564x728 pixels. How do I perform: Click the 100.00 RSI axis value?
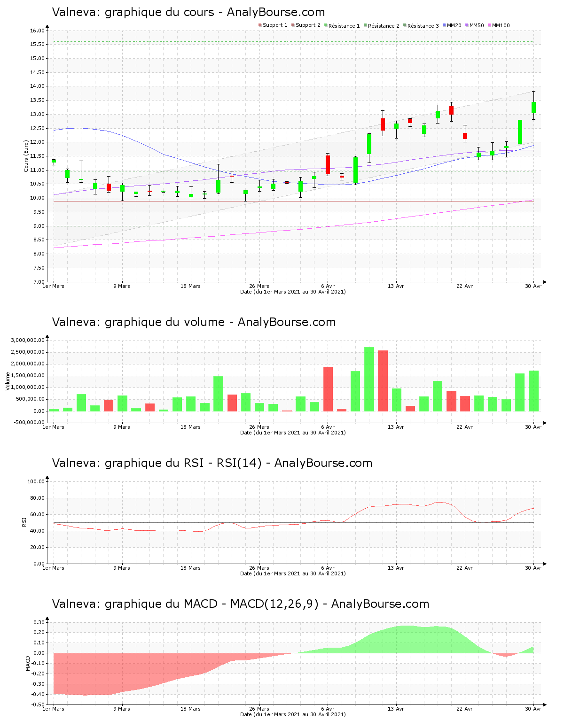pos(36,481)
